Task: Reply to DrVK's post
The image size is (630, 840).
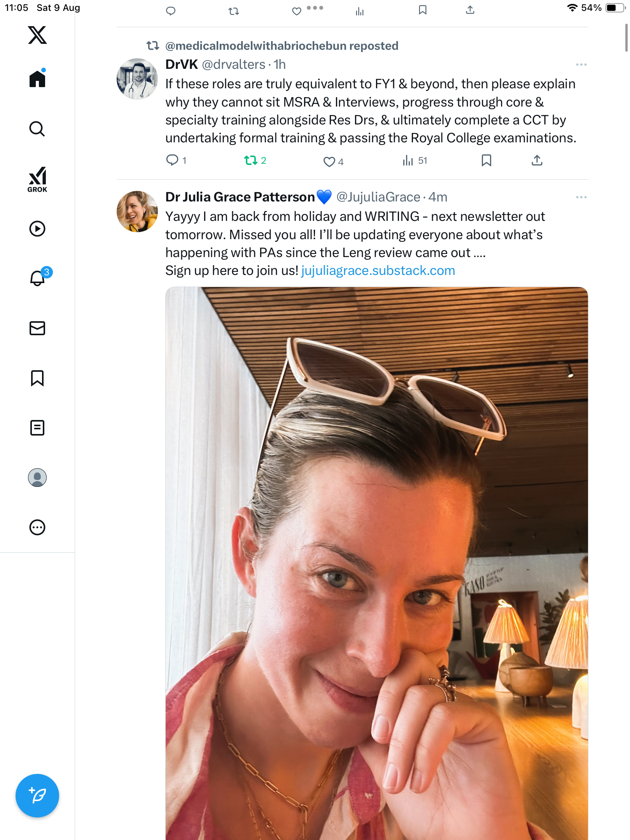Action: click(x=172, y=160)
